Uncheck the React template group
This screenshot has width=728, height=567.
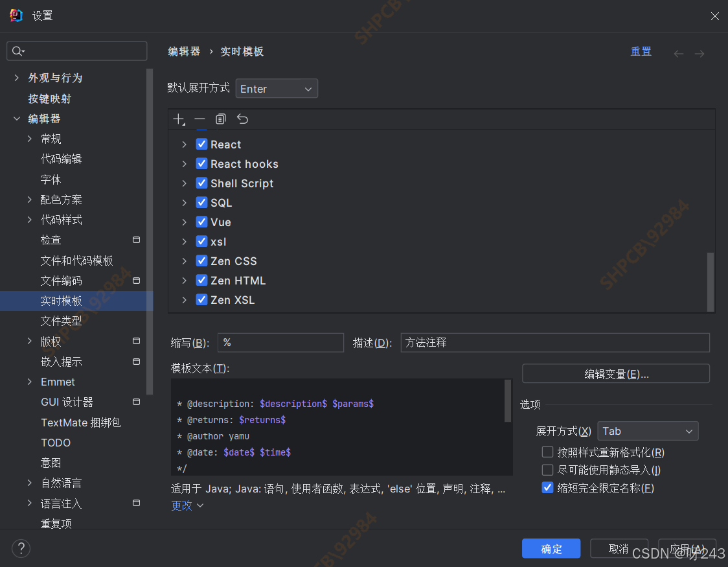point(201,144)
